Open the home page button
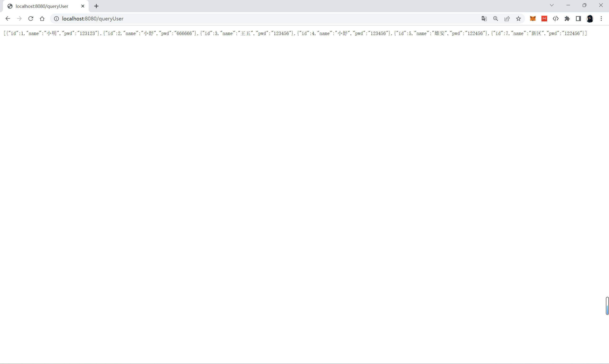 coord(42,19)
